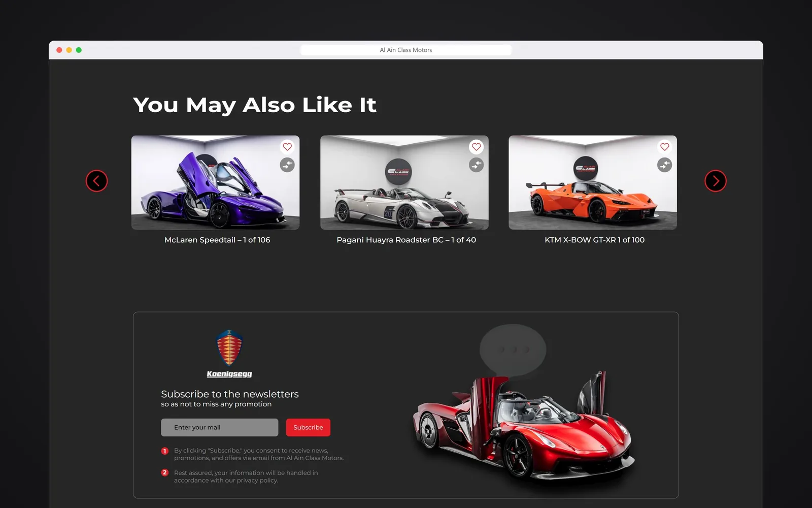This screenshot has height=508, width=812.
Task: Click the "You May Also Like It" heading
Action: point(255,105)
